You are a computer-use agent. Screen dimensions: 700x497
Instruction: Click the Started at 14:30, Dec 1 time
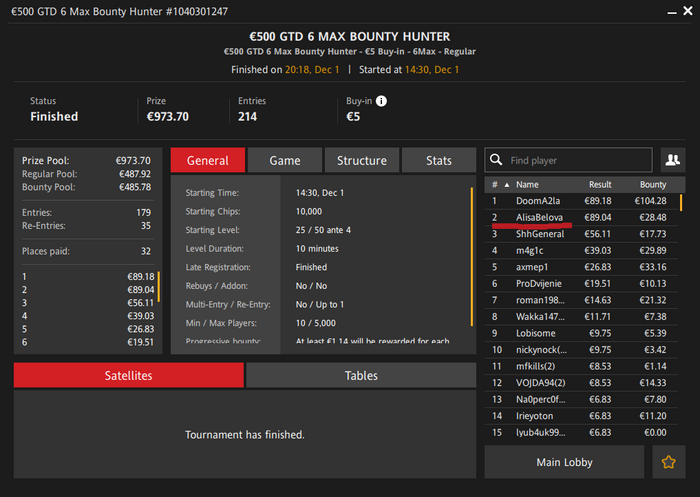(x=432, y=70)
